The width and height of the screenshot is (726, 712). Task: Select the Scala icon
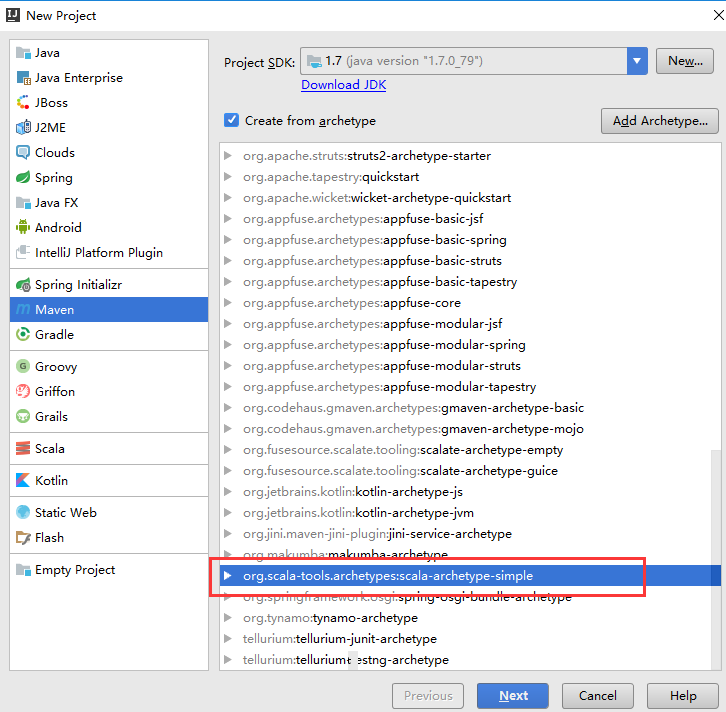pos(23,449)
